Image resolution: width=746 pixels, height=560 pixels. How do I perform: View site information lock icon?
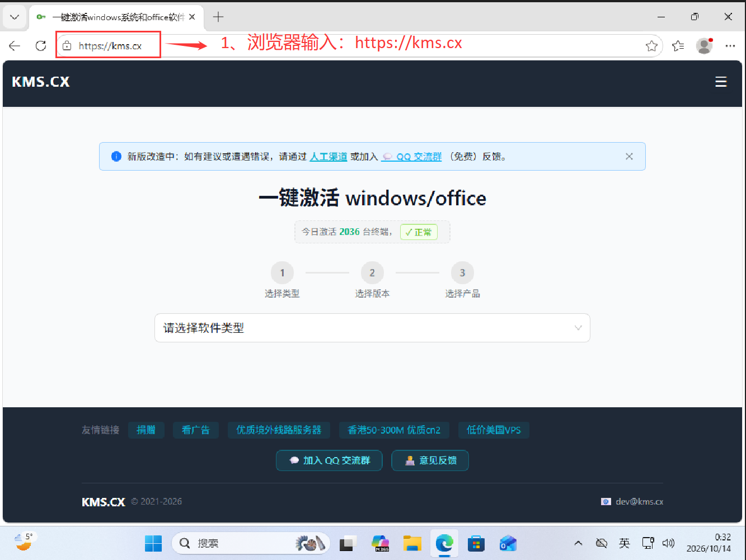tap(67, 46)
